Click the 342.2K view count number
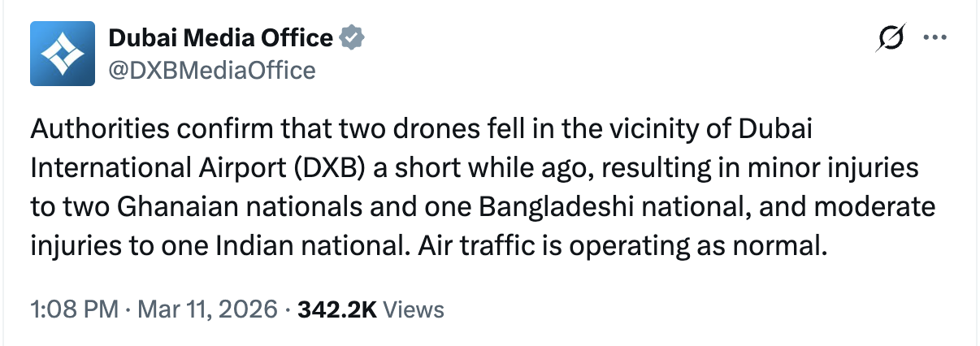Image resolution: width=980 pixels, height=346 pixels. tap(337, 309)
